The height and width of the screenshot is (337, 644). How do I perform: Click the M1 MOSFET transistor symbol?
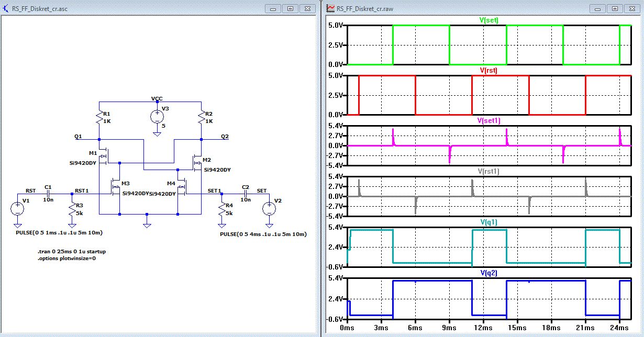104,155
